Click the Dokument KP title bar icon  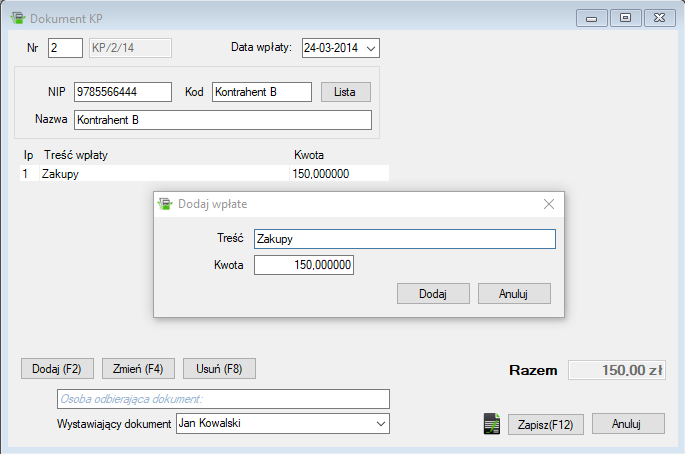click(17, 18)
